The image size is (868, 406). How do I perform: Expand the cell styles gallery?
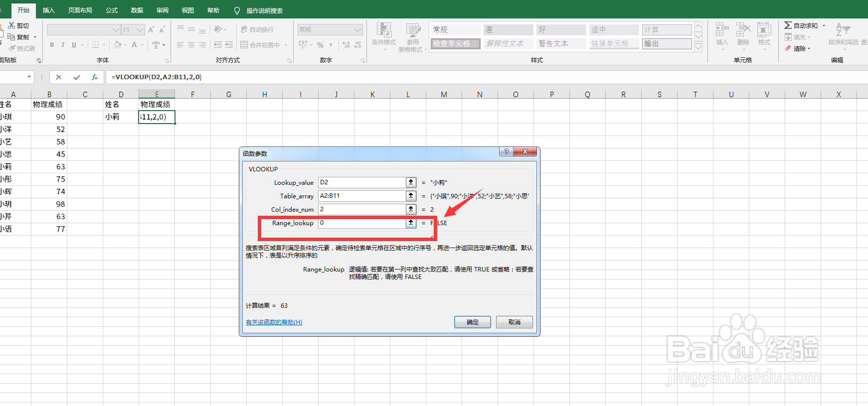click(698, 47)
